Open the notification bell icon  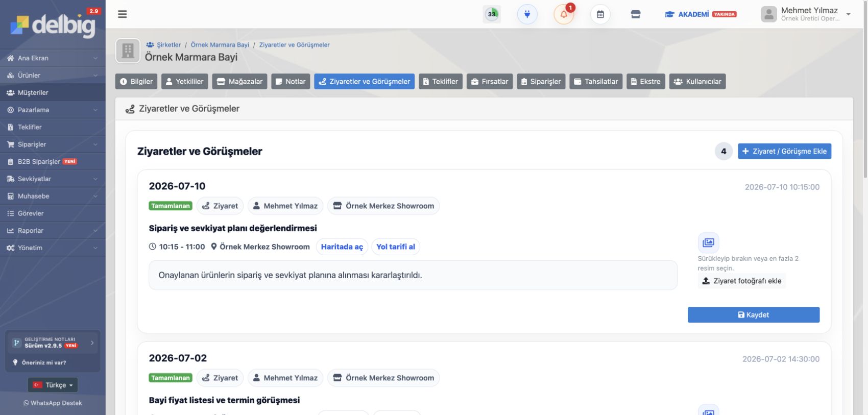(564, 14)
